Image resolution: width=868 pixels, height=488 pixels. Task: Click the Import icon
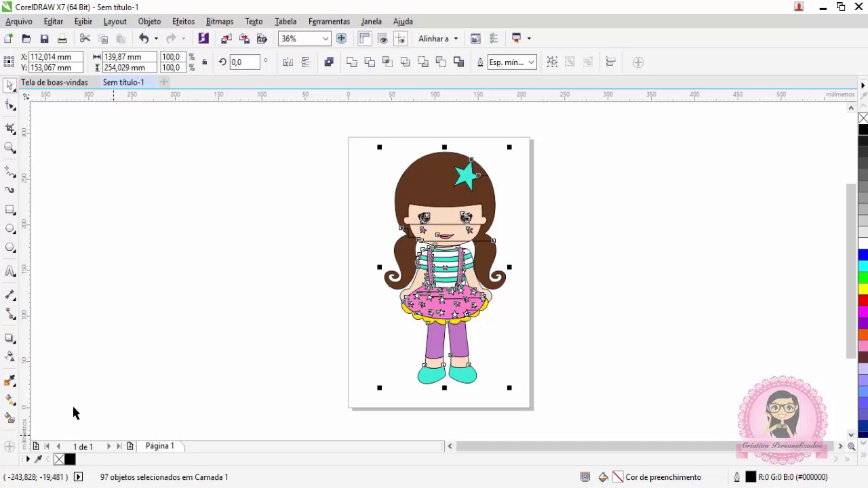pyautogui.click(x=226, y=39)
